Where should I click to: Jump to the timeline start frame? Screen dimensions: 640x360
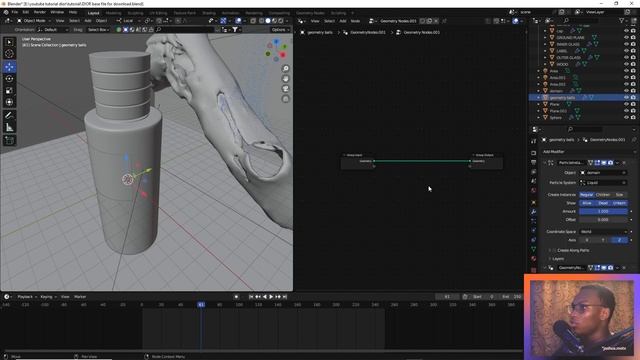click(251, 297)
